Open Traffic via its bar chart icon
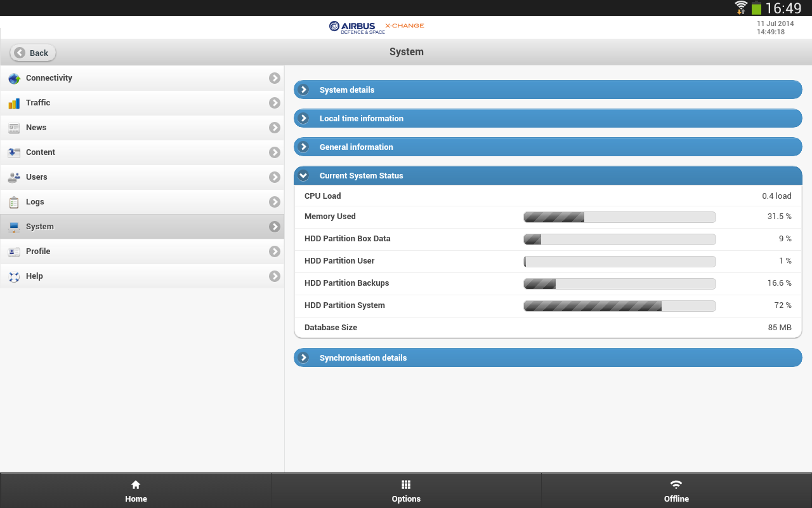 (x=14, y=102)
